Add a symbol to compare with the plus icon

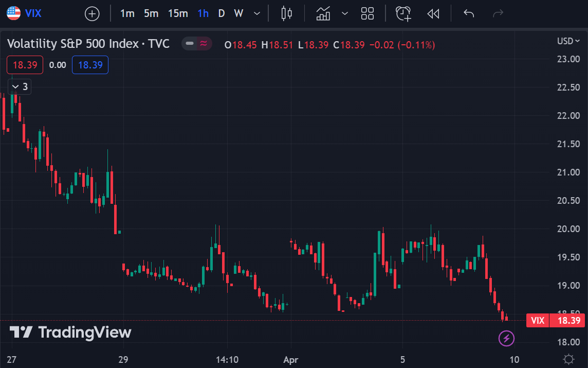pyautogui.click(x=92, y=14)
